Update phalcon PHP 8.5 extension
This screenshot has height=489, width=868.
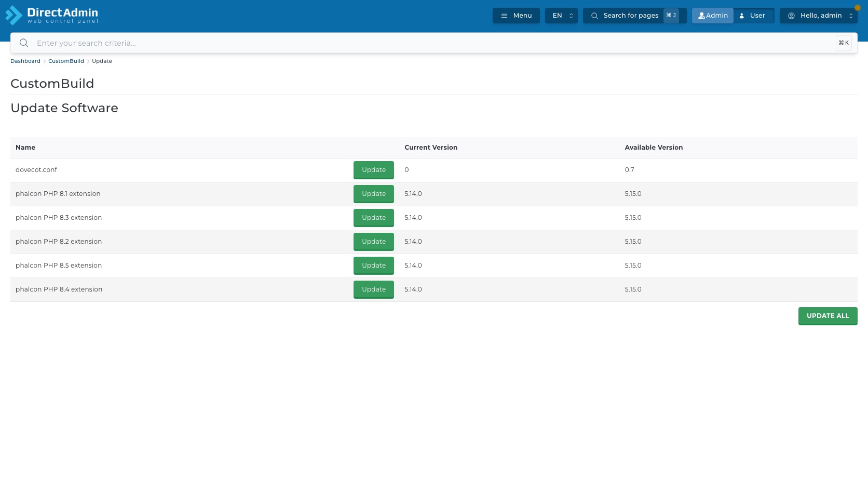(x=374, y=266)
